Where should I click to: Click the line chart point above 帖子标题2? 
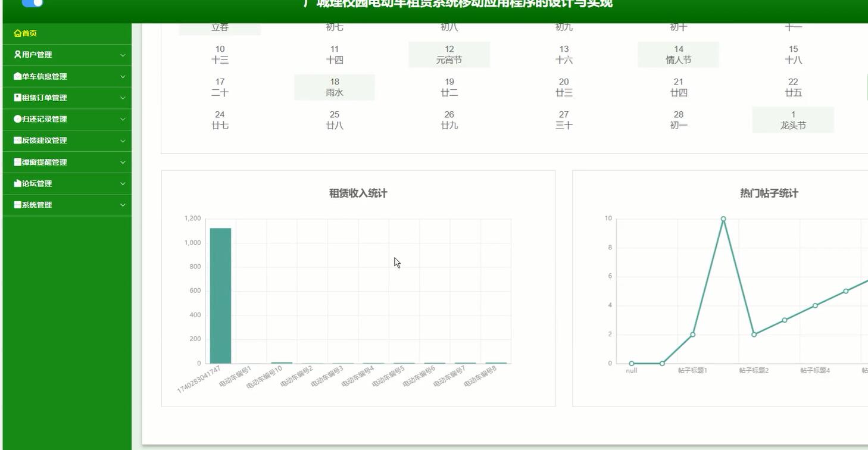(754, 335)
